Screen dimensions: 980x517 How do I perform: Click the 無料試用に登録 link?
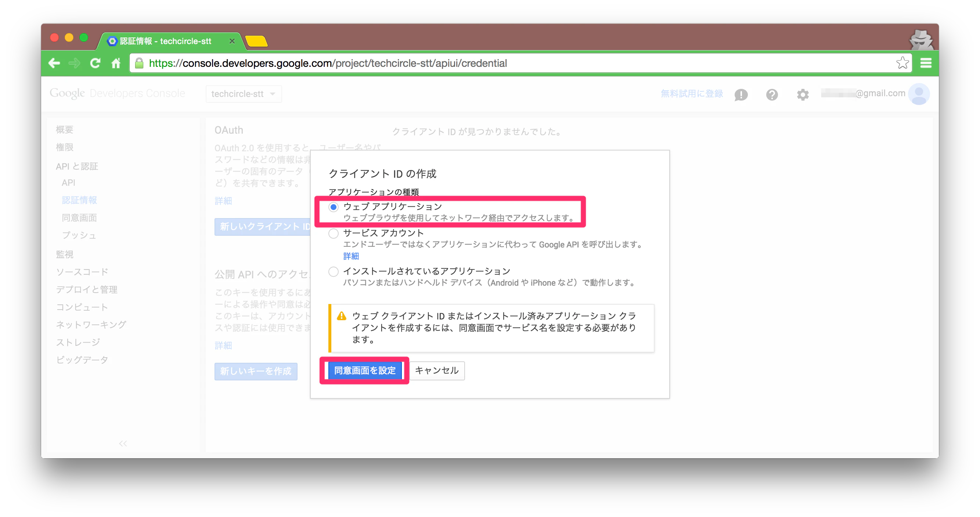(x=691, y=93)
